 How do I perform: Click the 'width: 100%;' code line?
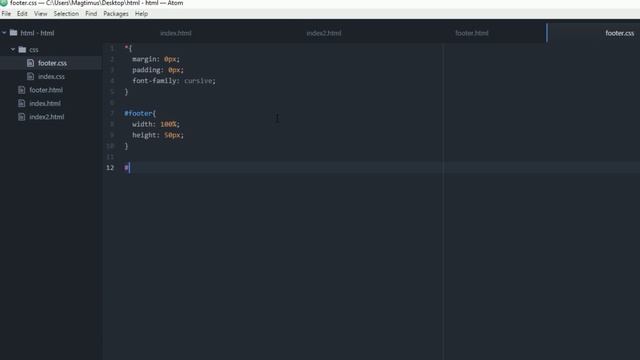pos(156,124)
